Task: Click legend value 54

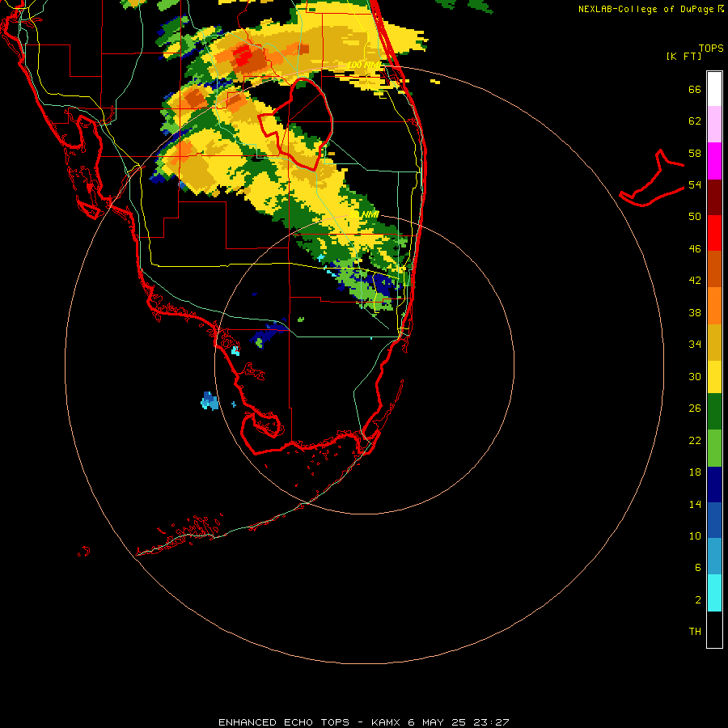Action: [695, 184]
